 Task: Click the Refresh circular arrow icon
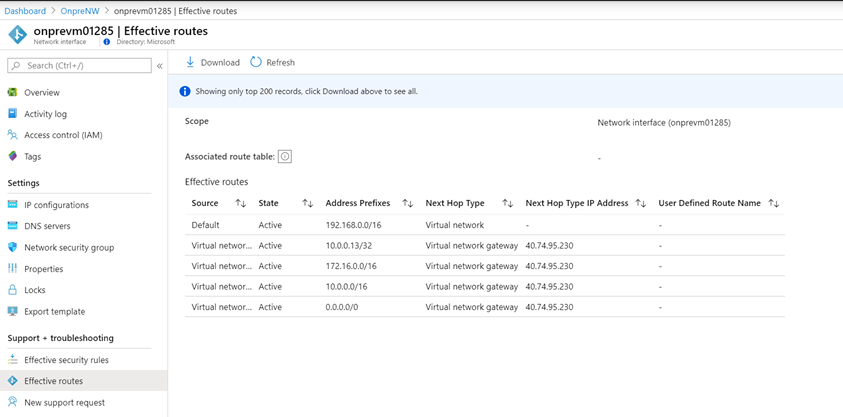[256, 62]
